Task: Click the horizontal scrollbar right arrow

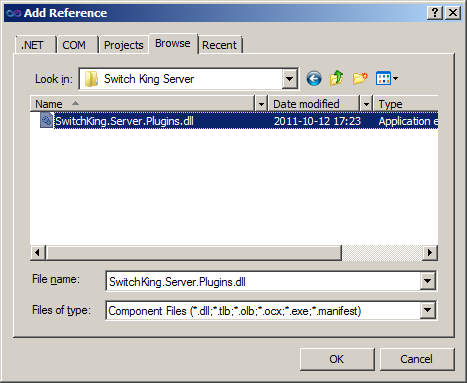Action: tap(430, 253)
